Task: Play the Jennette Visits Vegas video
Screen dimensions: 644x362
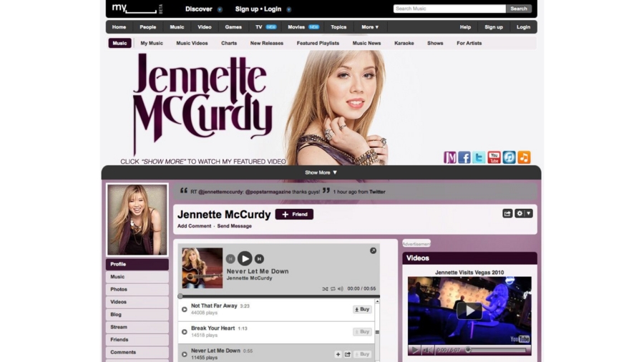Action: (x=469, y=310)
